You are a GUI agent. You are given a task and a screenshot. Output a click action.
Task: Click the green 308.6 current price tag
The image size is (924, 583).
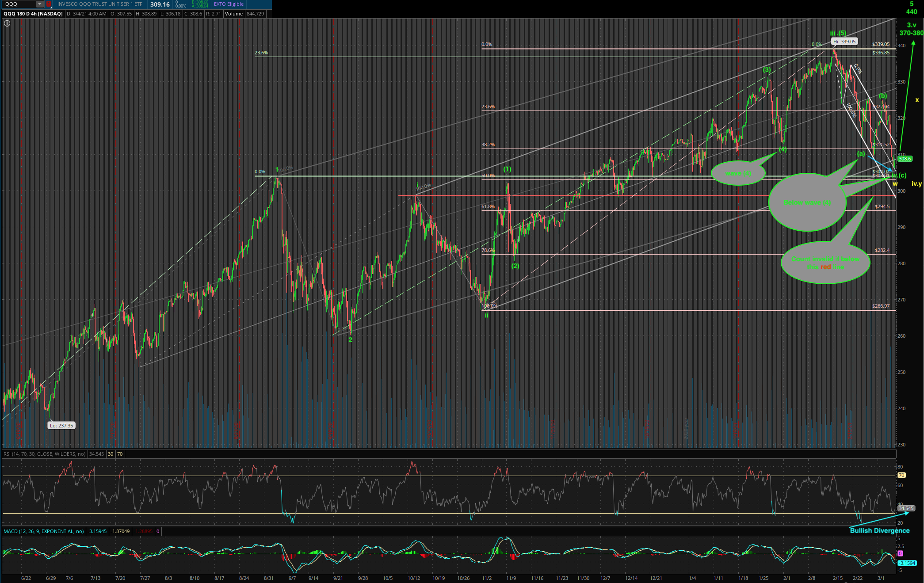(x=904, y=159)
